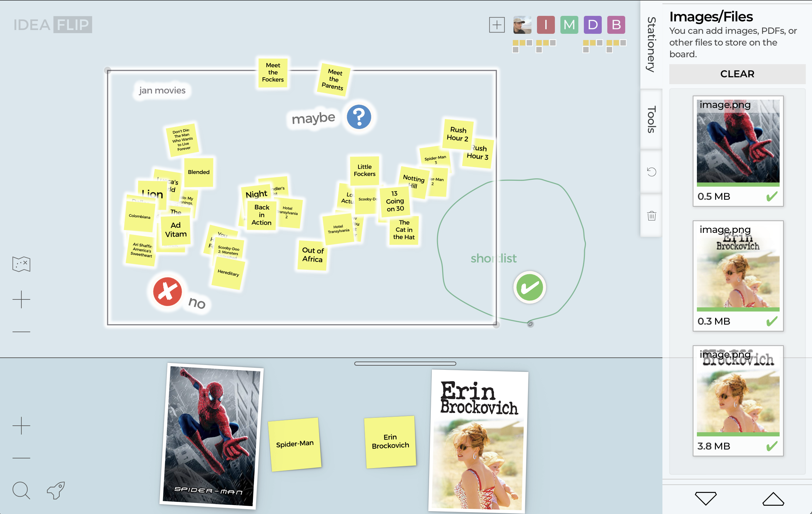This screenshot has height=514, width=812.
Task: Click the tray divider drag handle
Action: tap(405, 363)
